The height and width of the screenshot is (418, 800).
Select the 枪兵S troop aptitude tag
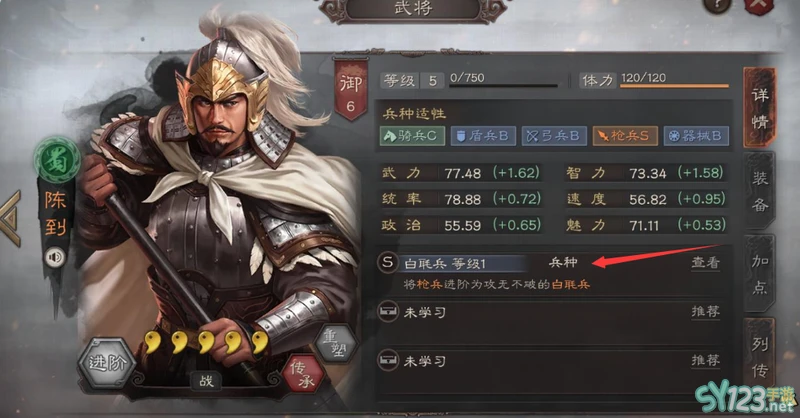[x=625, y=136]
